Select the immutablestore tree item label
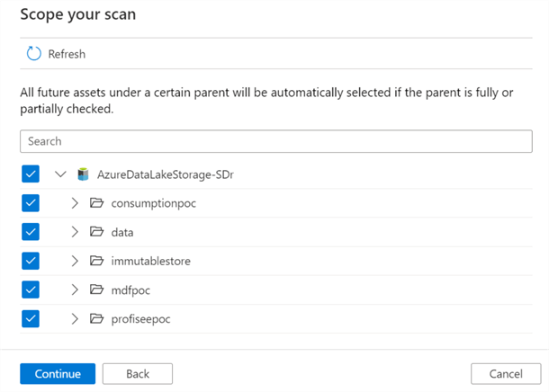 pyautogui.click(x=150, y=261)
